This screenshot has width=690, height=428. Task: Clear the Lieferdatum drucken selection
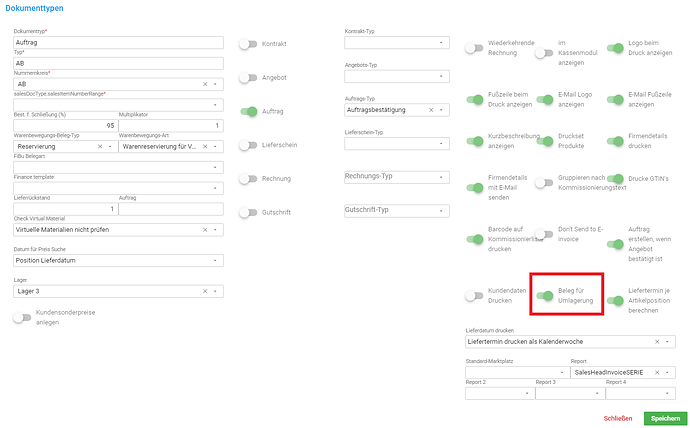click(x=657, y=342)
